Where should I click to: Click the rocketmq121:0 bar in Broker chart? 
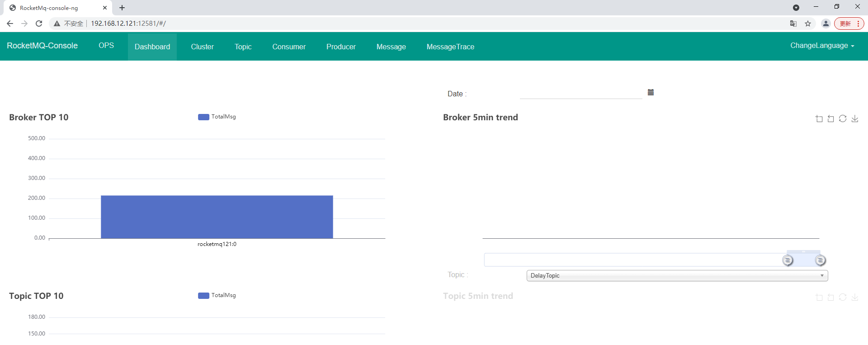click(217, 217)
